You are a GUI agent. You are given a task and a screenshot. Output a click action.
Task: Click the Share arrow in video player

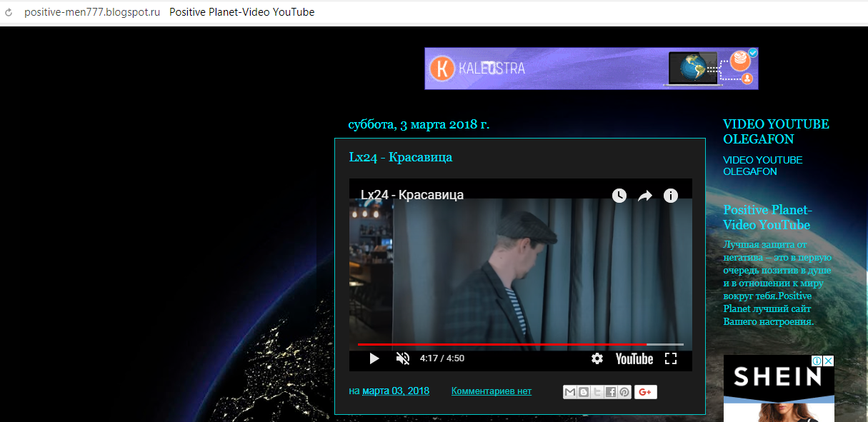click(x=645, y=196)
